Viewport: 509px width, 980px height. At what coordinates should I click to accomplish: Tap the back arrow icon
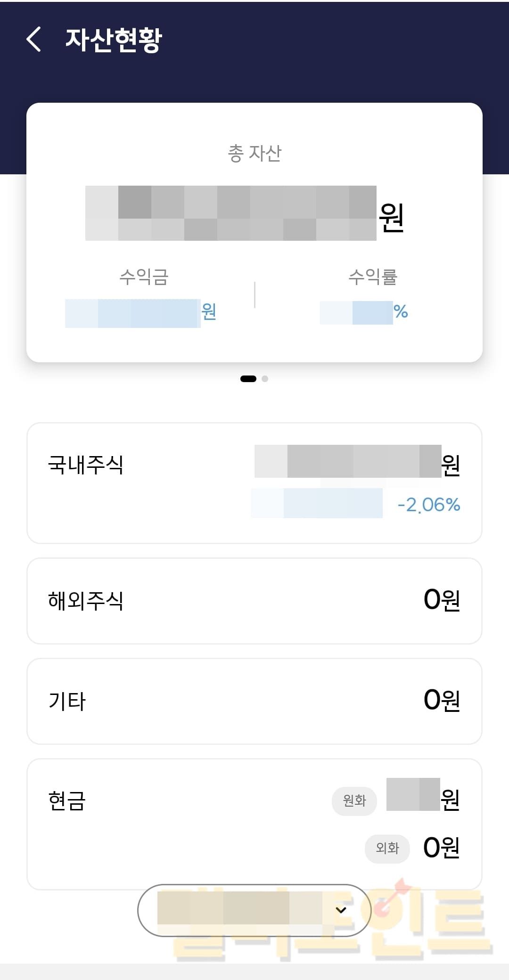34,39
